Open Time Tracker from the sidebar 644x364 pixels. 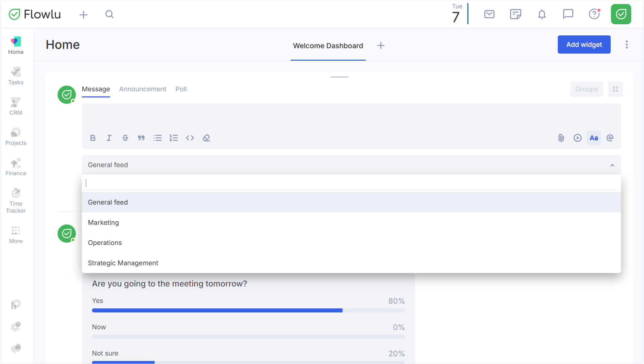(x=16, y=201)
